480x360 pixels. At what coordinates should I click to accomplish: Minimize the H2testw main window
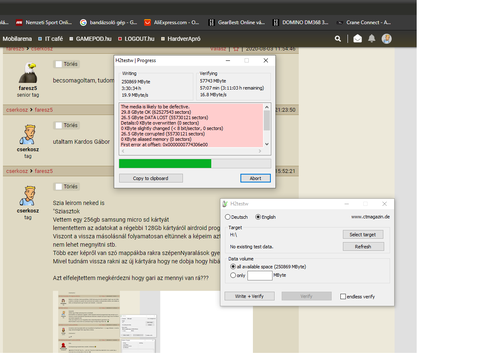coord(347,204)
